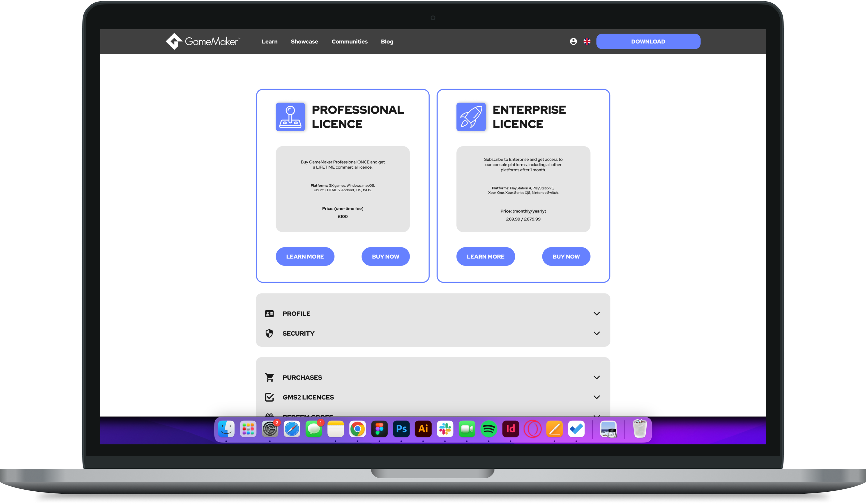Click the PURCHASES section label
Image resolution: width=866 pixels, height=504 pixels.
pyautogui.click(x=302, y=377)
